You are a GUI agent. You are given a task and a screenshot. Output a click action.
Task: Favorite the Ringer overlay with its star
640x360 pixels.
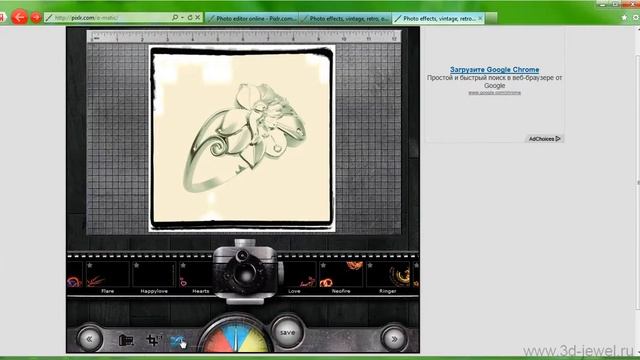(370, 265)
